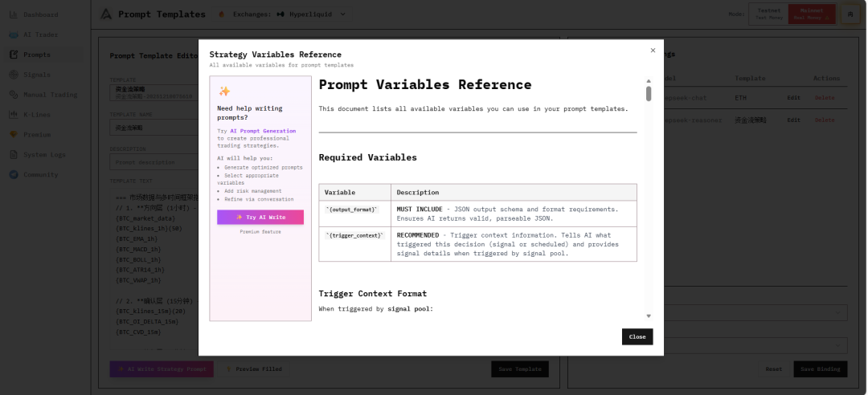Image resolution: width=868 pixels, height=395 pixels.
Task: Click the Try AI Write button
Action: pyautogui.click(x=260, y=218)
